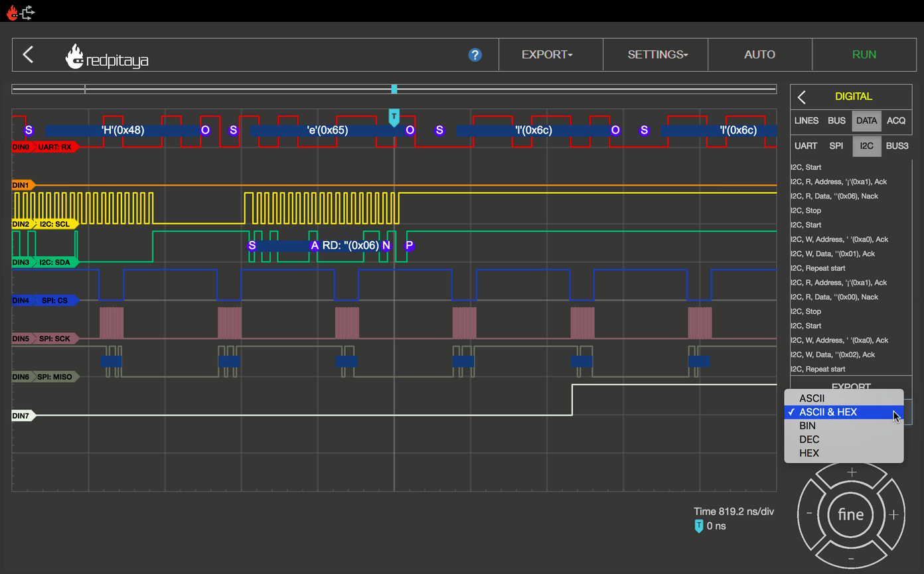Click the flame app icon in top bar
Viewport: 924px width, 574px height.
[x=12, y=11]
